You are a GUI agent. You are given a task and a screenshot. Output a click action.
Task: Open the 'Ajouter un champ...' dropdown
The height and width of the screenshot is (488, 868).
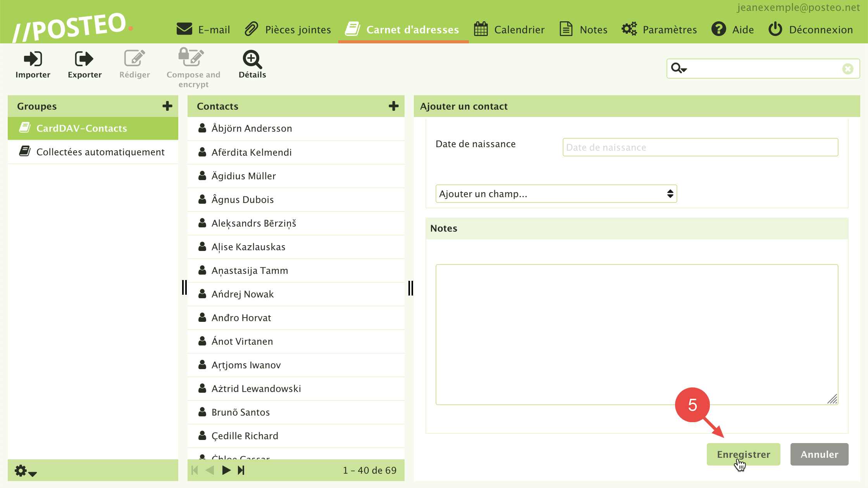pos(556,194)
